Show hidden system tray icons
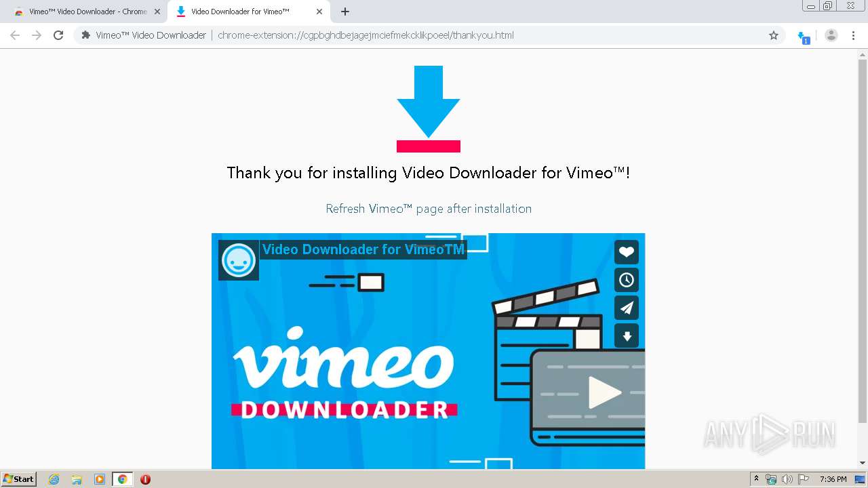Viewport: 868px width, 488px height. 756,479
